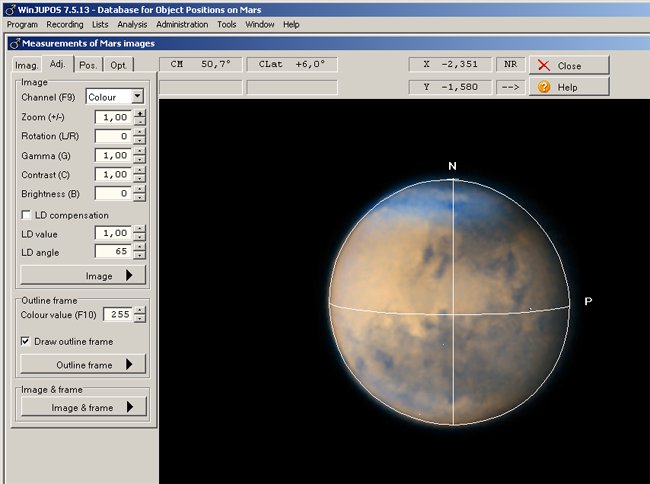
Task: Open the Image & frame button menu
Action: pyautogui.click(x=84, y=407)
